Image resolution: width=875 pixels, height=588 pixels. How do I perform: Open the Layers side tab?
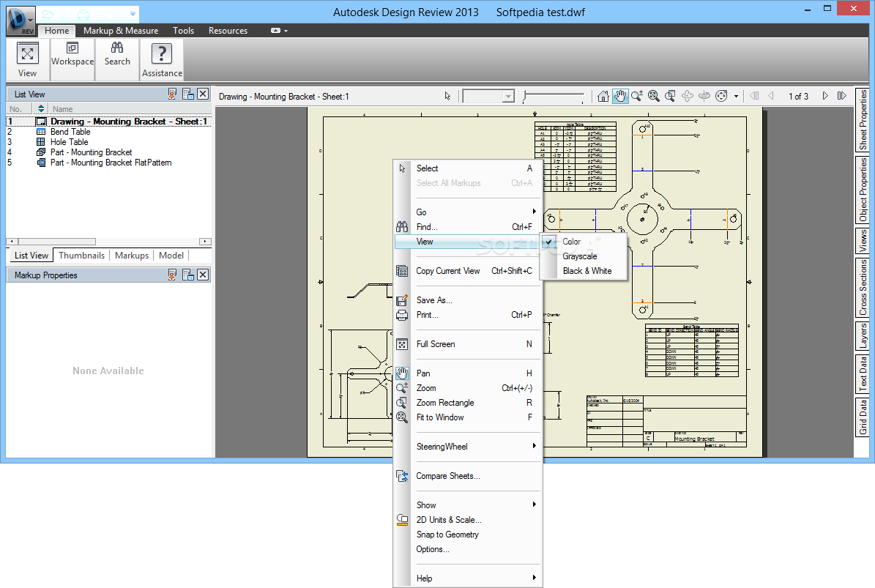click(863, 335)
